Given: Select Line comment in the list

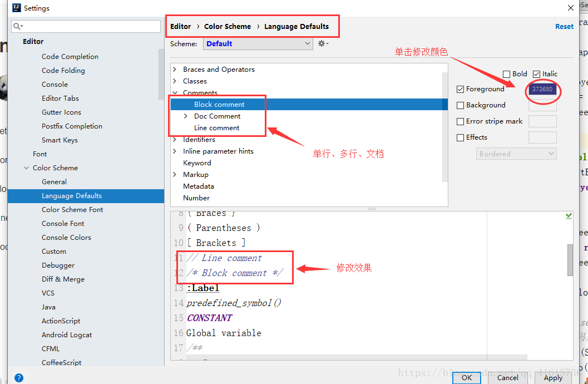Looking at the screenshot, I should pyautogui.click(x=216, y=128).
